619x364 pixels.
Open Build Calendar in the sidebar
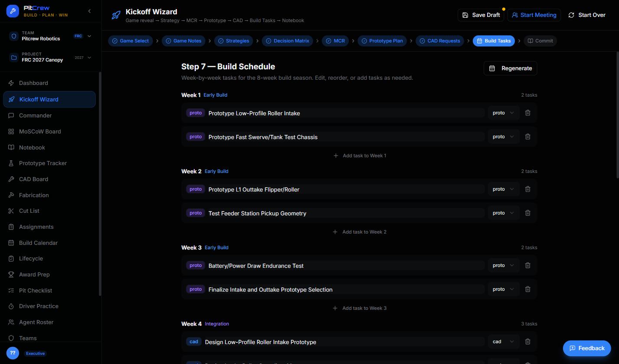tap(49, 243)
